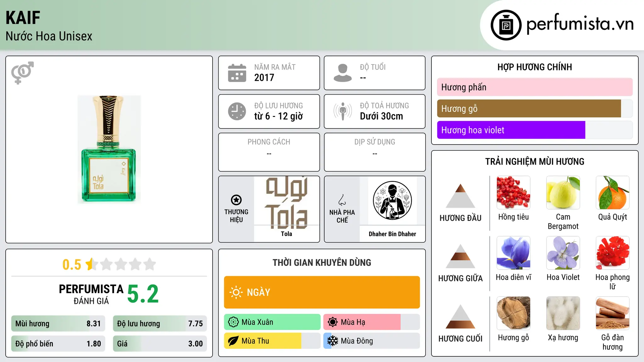Click the Độ phổ biến 1.80 score bar

pyautogui.click(x=58, y=343)
